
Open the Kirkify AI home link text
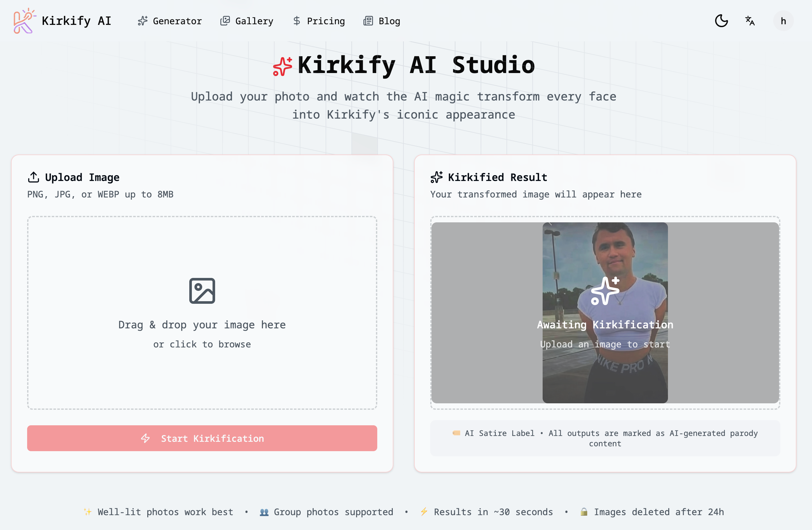click(77, 21)
